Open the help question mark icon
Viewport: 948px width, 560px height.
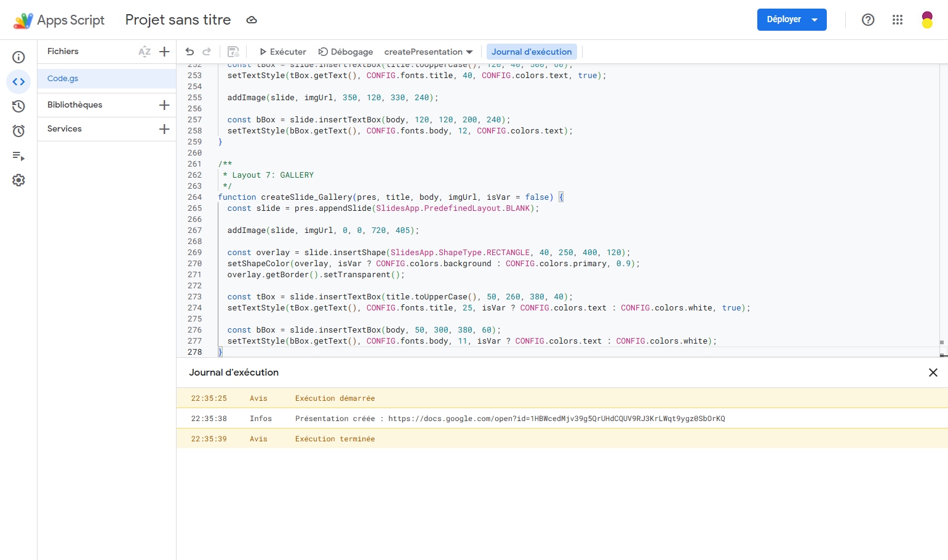point(868,20)
